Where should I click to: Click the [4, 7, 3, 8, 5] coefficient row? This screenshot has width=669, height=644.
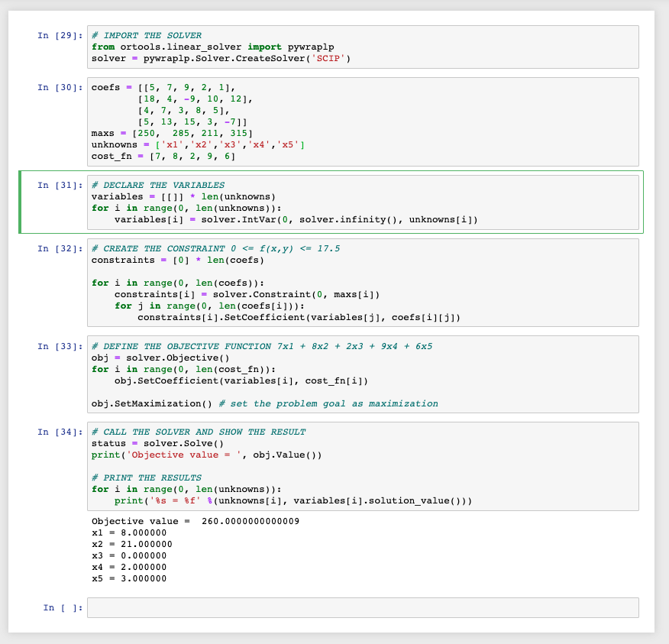point(183,110)
